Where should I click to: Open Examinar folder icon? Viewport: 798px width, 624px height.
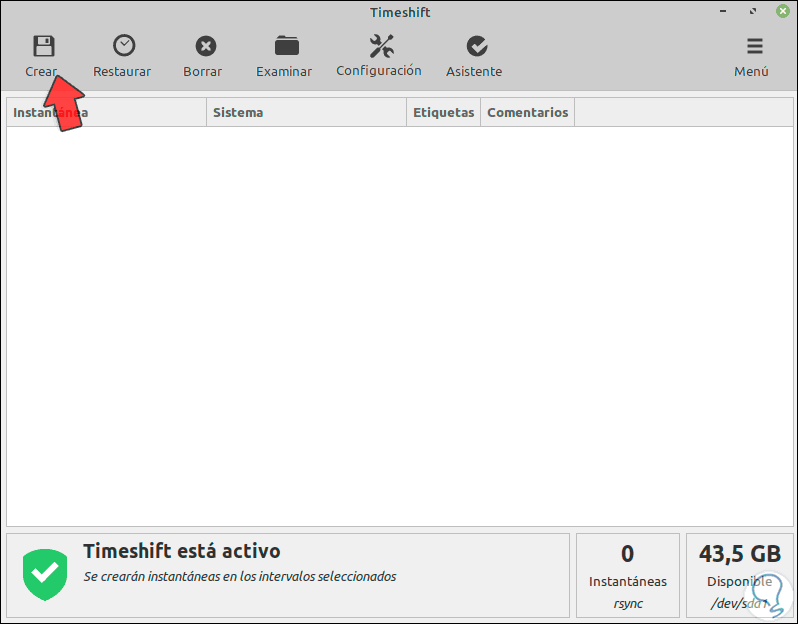(x=287, y=46)
